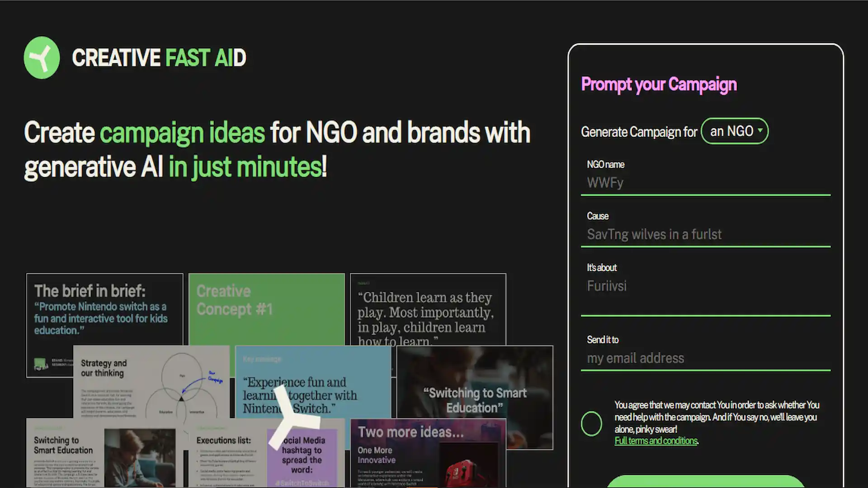This screenshot has width=868, height=488.
Task: Toggle the contact agreement circular checkbox
Action: tap(591, 423)
